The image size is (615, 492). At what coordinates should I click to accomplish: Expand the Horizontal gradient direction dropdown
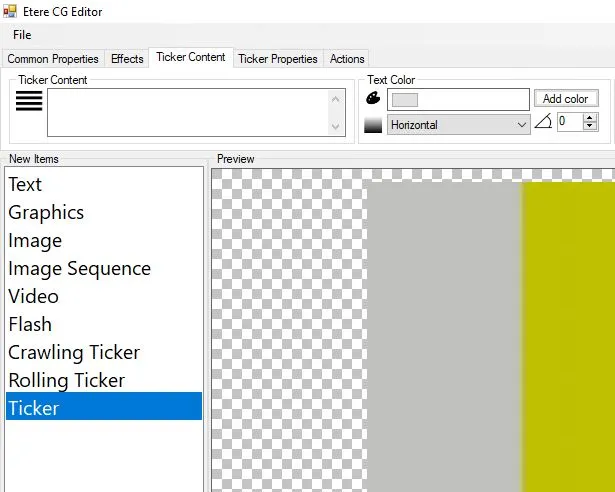[521, 125]
